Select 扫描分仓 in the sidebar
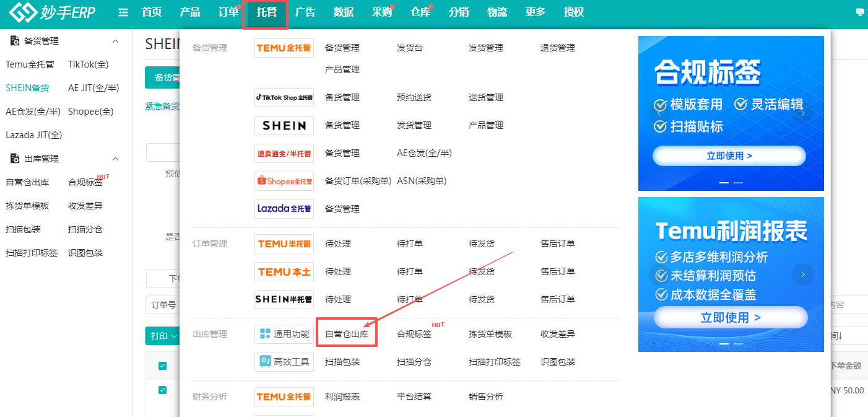This screenshot has height=417, width=868. [x=85, y=229]
